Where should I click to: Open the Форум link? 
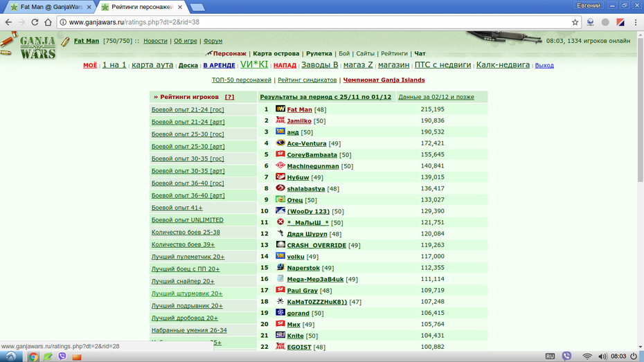pyautogui.click(x=213, y=41)
